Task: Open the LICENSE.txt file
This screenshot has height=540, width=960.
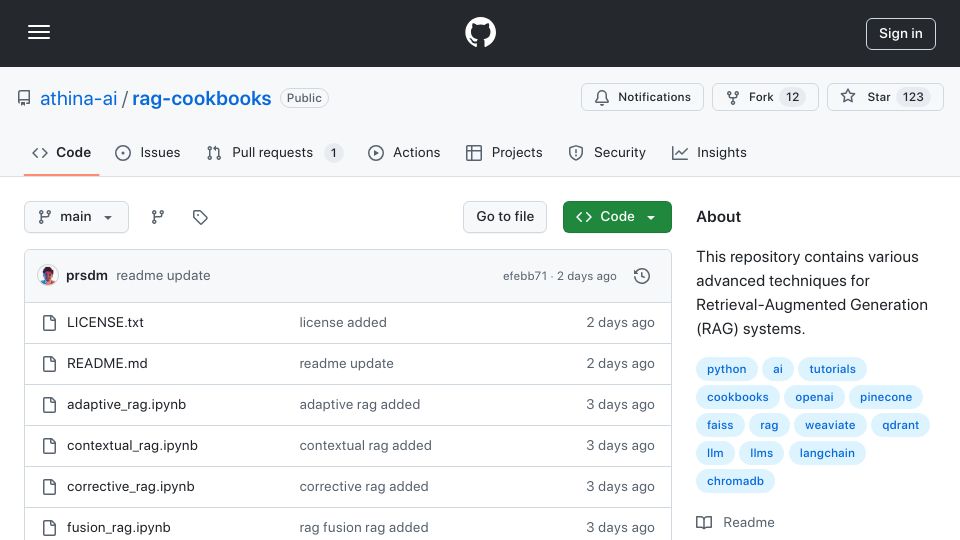Action: (105, 323)
